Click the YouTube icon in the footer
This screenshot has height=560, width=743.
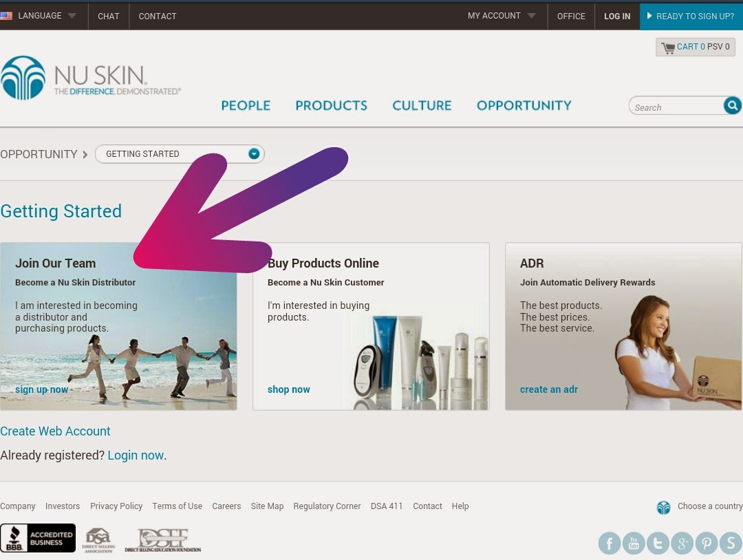pos(634,543)
